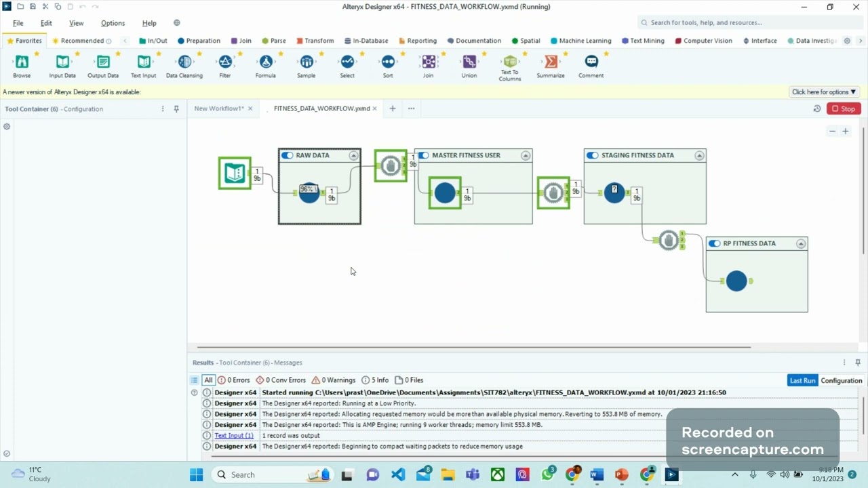Stop the running workflow

[844, 108]
